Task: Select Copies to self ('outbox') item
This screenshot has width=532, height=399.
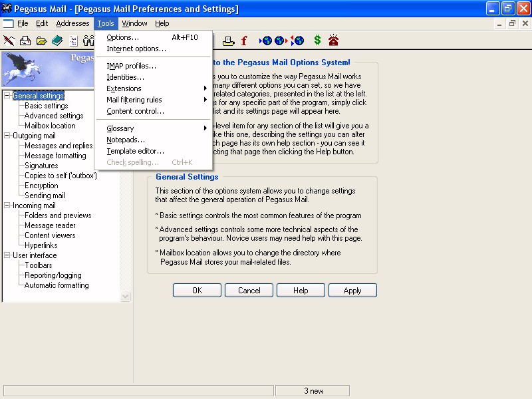Action: (61, 176)
